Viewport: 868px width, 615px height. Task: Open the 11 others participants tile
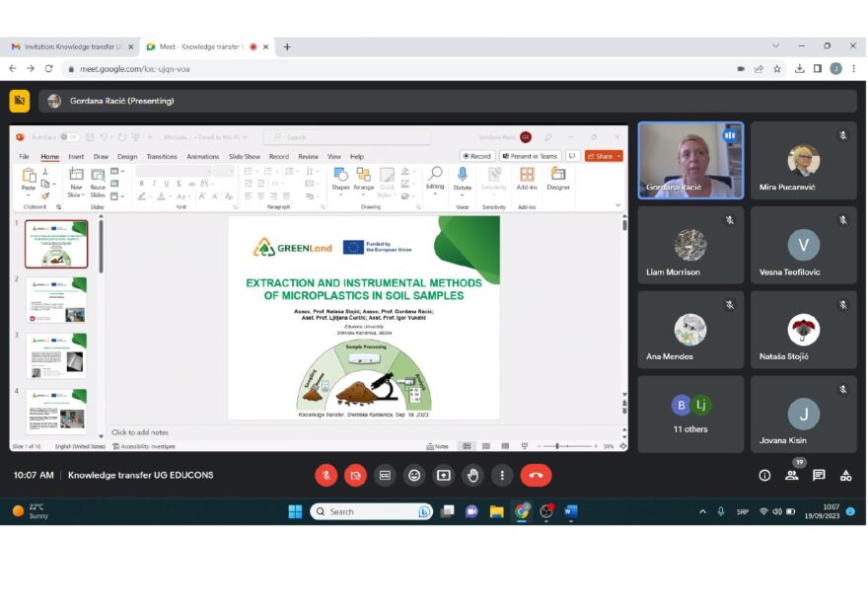(x=690, y=414)
